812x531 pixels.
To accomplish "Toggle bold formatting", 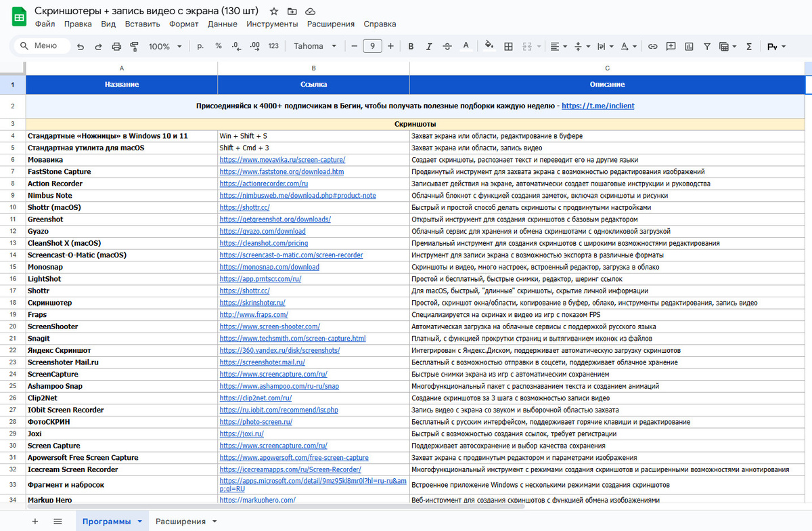I will pyautogui.click(x=411, y=46).
